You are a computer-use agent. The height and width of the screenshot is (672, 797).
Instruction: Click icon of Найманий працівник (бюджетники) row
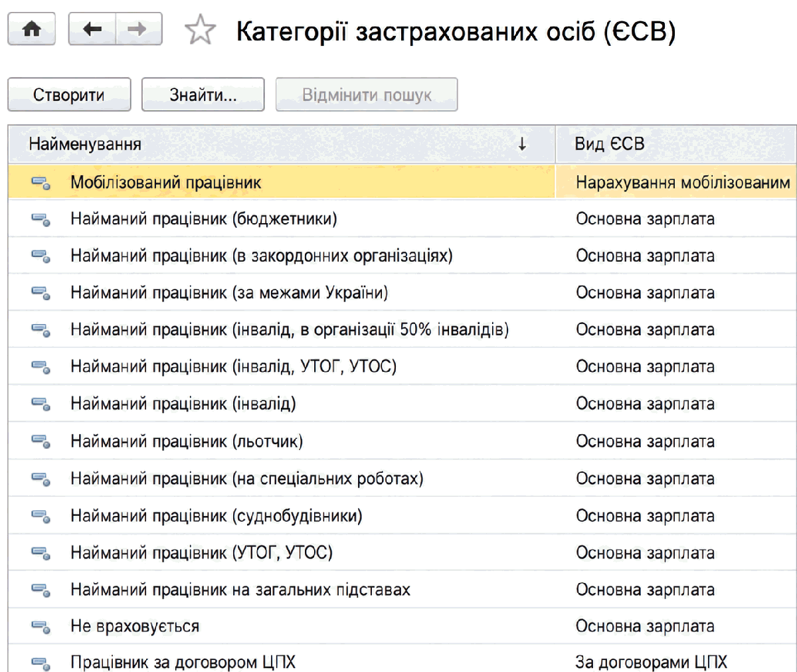pos(41,219)
